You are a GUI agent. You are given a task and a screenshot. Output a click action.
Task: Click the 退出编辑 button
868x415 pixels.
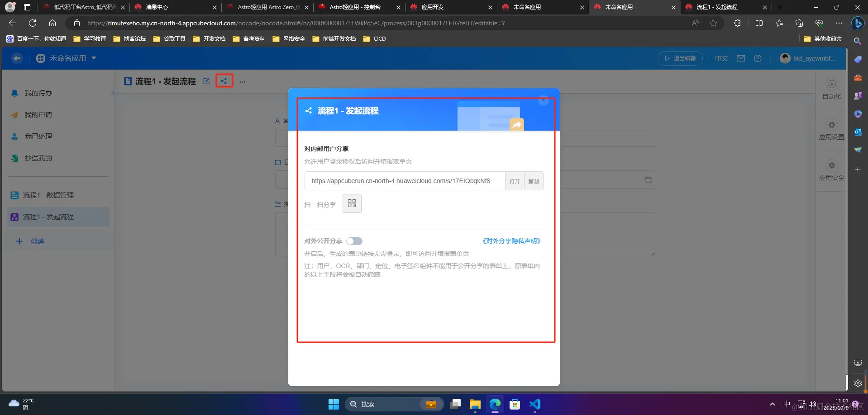pyautogui.click(x=680, y=58)
